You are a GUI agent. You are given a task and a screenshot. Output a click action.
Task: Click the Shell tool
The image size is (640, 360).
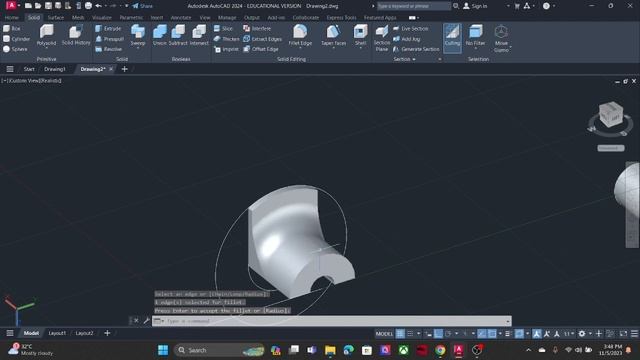click(x=360, y=35)
